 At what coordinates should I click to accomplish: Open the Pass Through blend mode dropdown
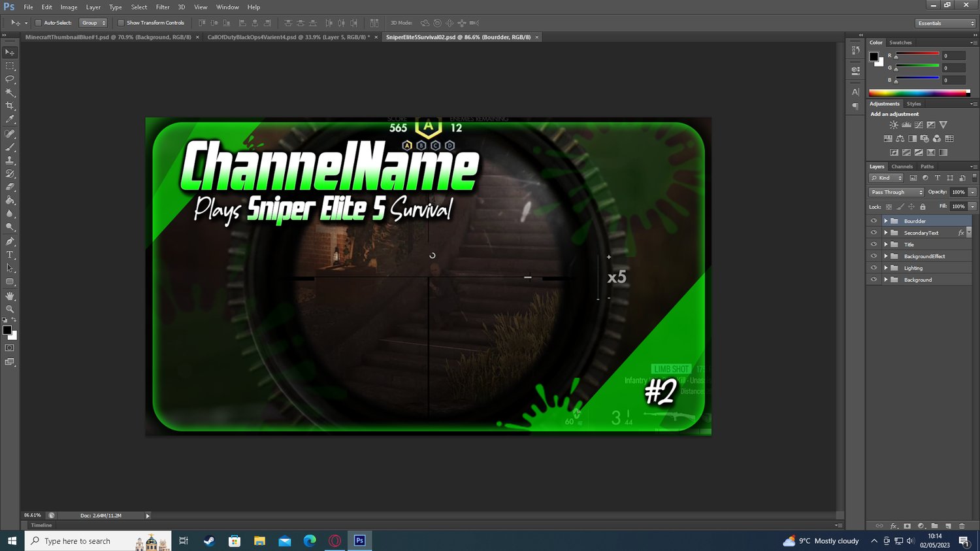click(x=896, y=192)
